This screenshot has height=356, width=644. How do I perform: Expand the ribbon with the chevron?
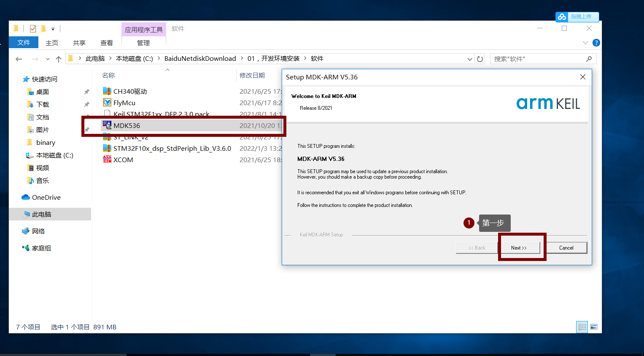585,43
